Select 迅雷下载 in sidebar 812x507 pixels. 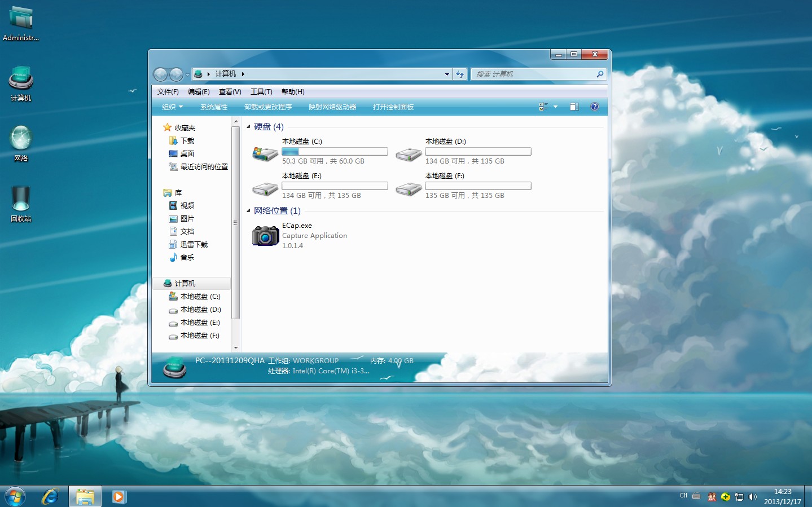194,245
